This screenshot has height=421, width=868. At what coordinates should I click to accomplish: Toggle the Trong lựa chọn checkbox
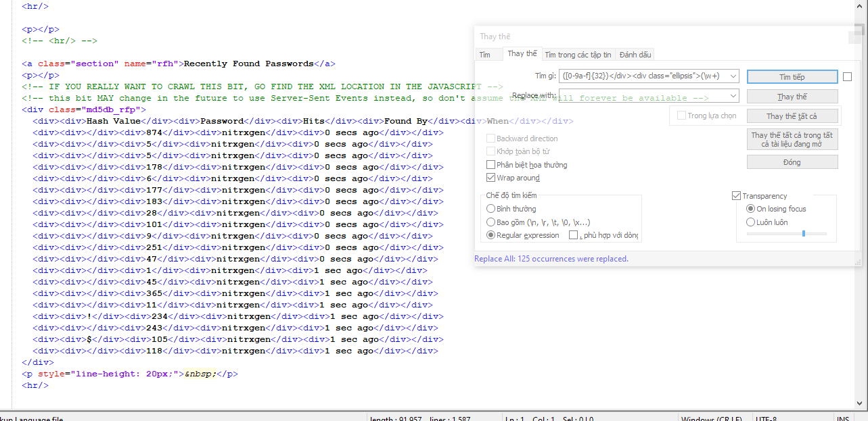(x=681, y=116)
